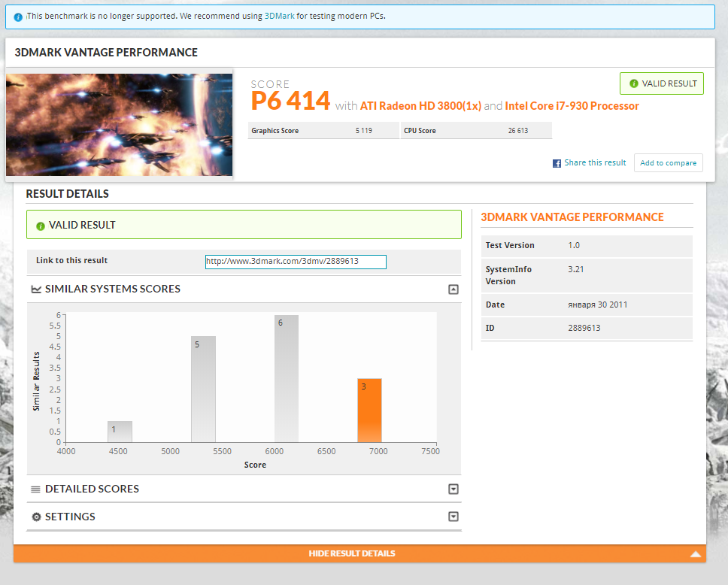Click the gear icon beside Settings
728x585 pixels.
(36, 517)
